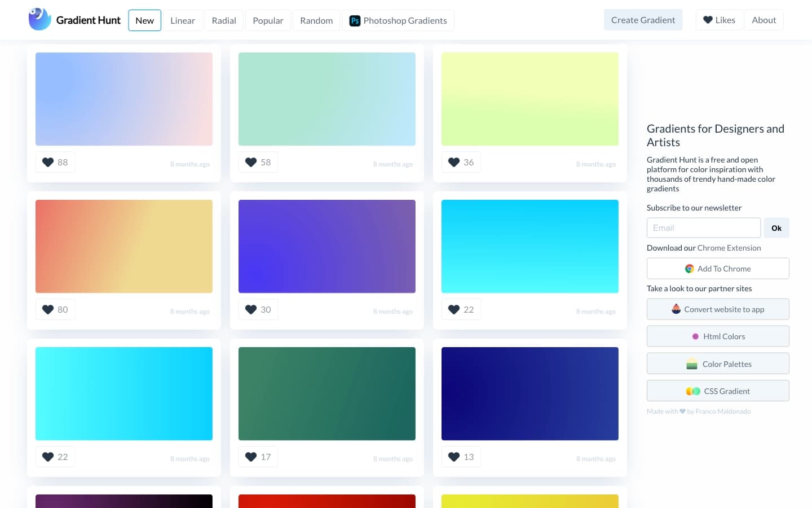Image resolution: width=812 pixels, height=508 pixels.
Task: Open the Random gradients tab
Action: point(316,20)
